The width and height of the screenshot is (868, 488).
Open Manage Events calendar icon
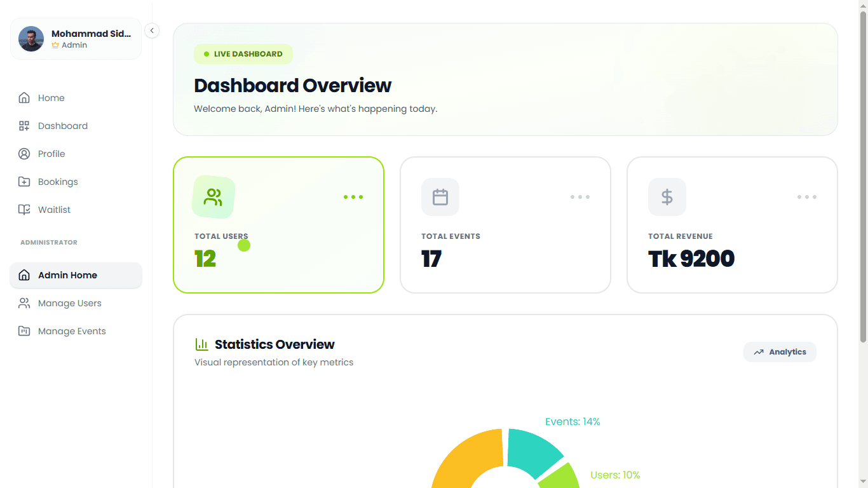(24, 331)
